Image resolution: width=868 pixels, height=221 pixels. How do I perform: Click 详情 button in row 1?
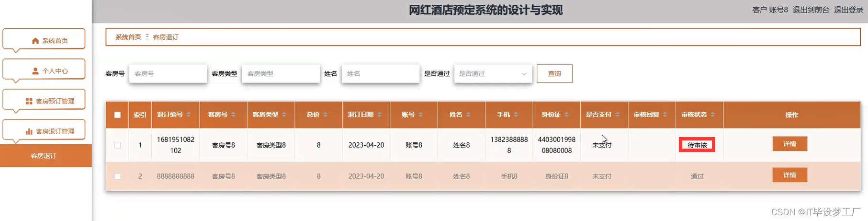[x=789, y=144]
